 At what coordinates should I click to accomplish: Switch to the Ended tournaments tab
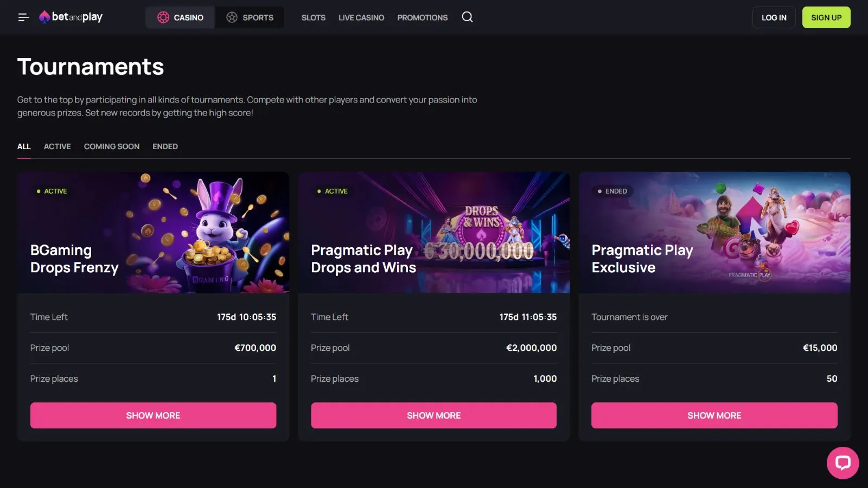[165, 146]
